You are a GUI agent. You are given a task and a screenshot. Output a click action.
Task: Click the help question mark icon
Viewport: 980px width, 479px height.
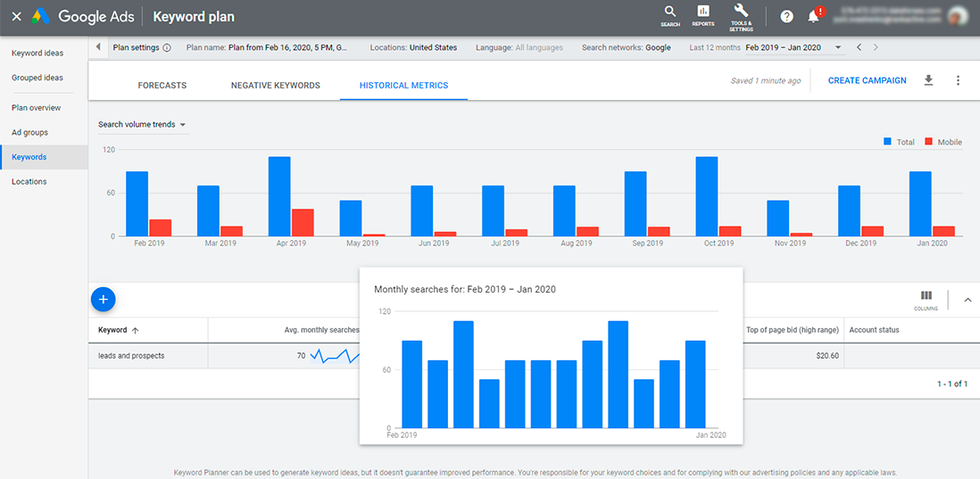click(787, 17)
